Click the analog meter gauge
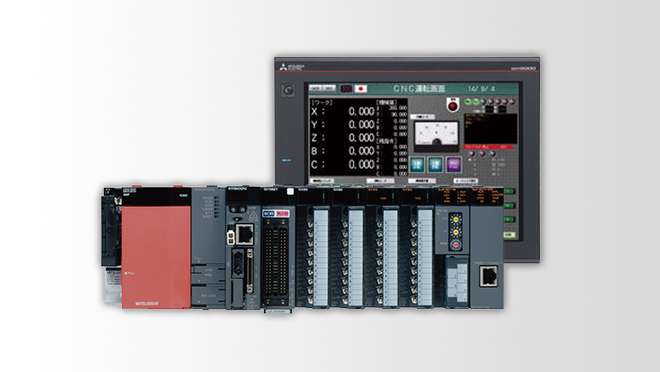Screen dimensions: 660x372 click(436, 136)
